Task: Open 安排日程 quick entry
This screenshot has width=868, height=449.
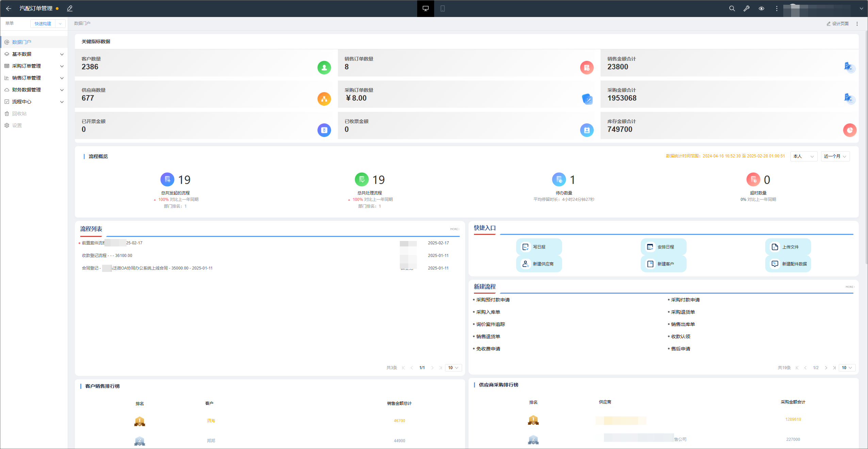Action: 664,247
